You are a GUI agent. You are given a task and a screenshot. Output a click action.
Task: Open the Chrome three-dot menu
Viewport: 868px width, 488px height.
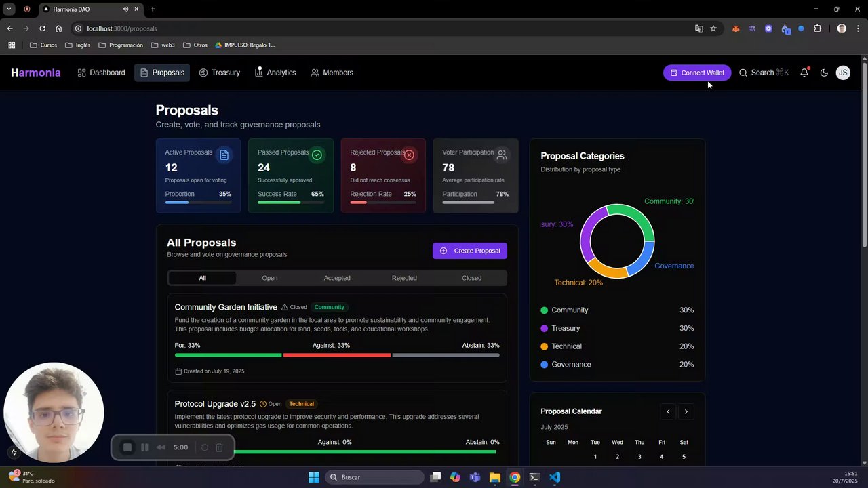click(858, 28)
